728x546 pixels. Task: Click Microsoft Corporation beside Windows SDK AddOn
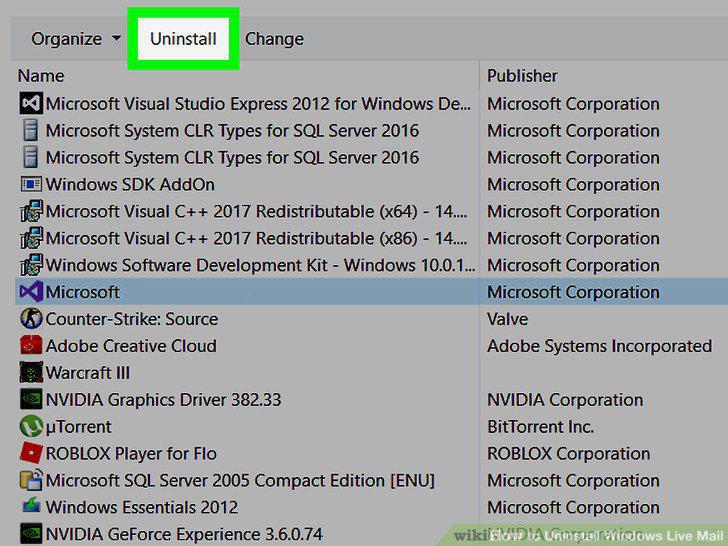tap(573, 184)
